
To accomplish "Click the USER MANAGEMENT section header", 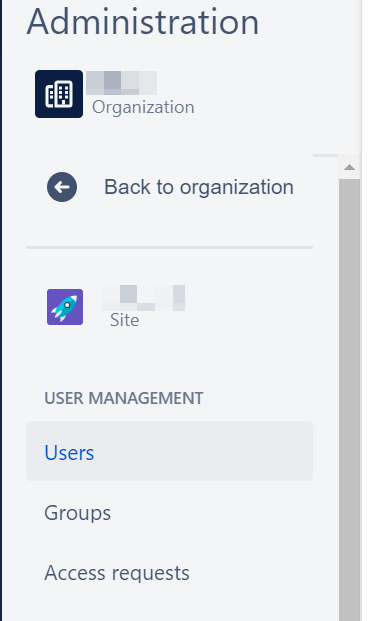I will point(124,398).
